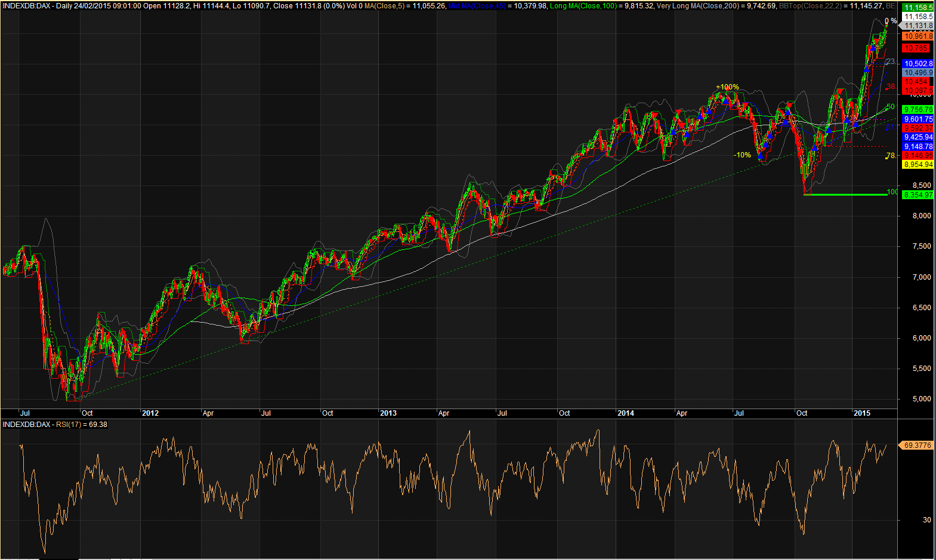Click the 2015 label on time axis
936x560 pixels.
[x=862, y=413]
